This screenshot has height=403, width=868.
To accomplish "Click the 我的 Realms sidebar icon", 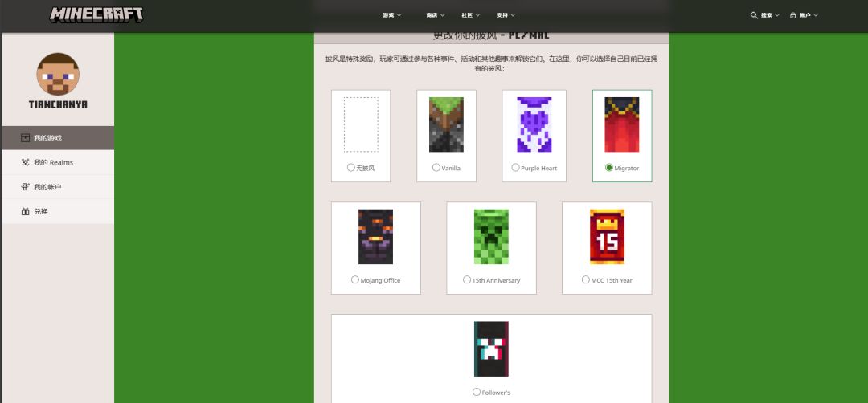I will [25, 162].
